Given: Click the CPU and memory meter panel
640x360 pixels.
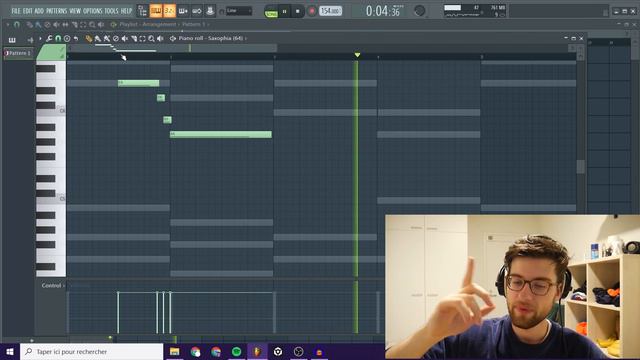Looking at the screenshot, I should 475,11.
